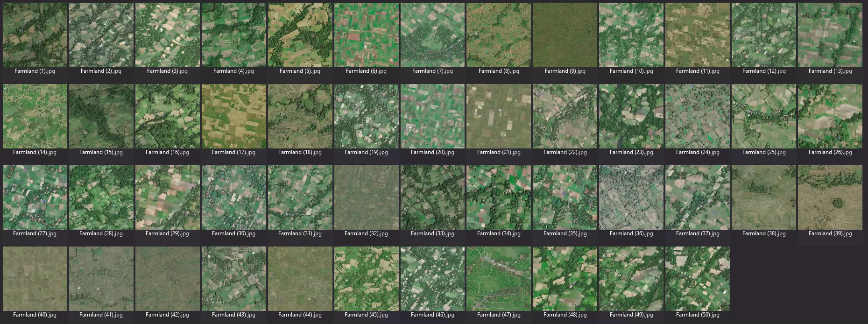Viewport: 868px width, 324px height.
Task: Select the Farmland (47).jpg thumbnail
Action: point(499,279)
